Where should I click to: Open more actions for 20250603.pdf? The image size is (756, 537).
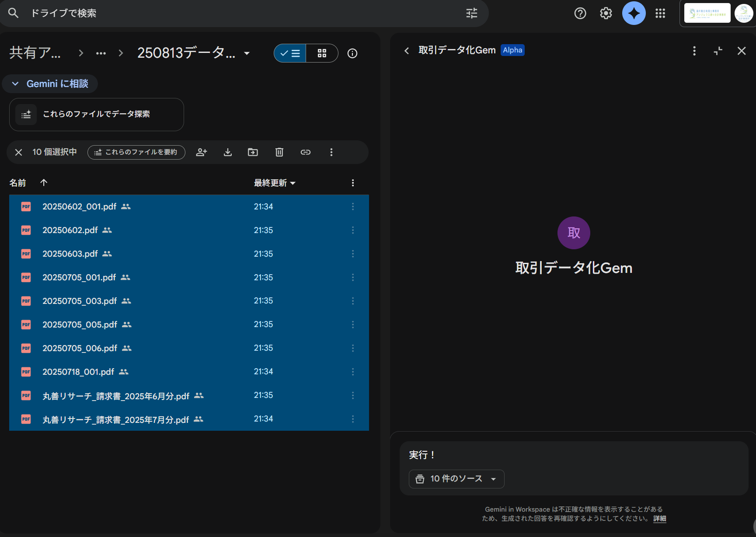point(353,254)
